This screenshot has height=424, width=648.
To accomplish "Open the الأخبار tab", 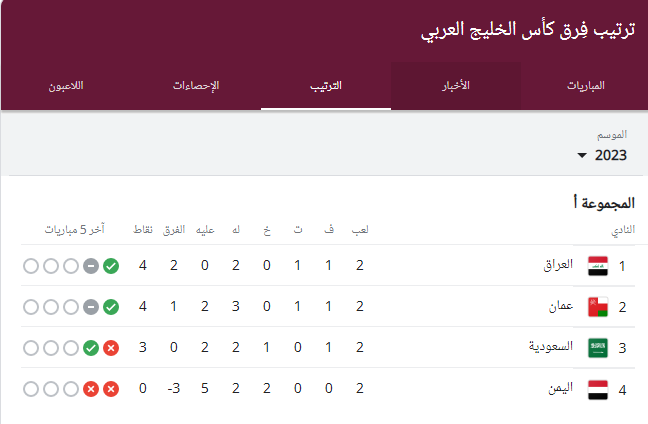I will coord(455,86).
